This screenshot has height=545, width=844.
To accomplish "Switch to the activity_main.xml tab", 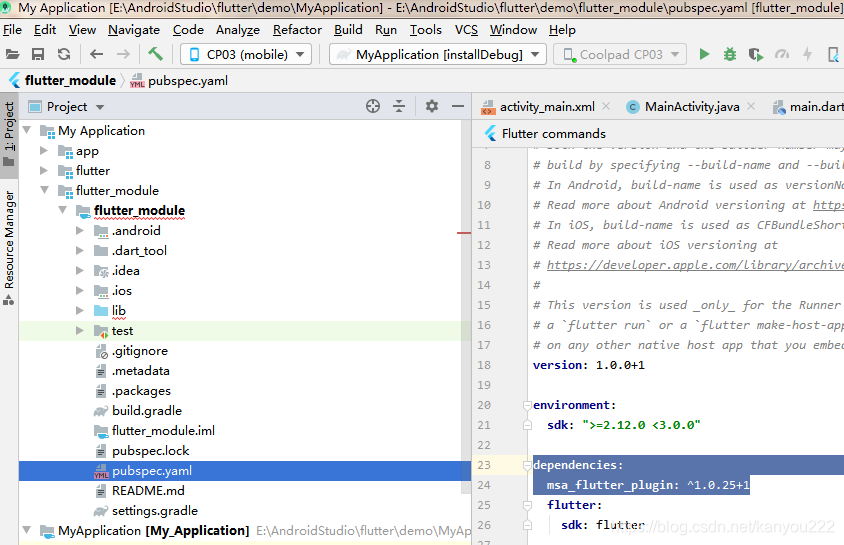I will tap(547, 107).
